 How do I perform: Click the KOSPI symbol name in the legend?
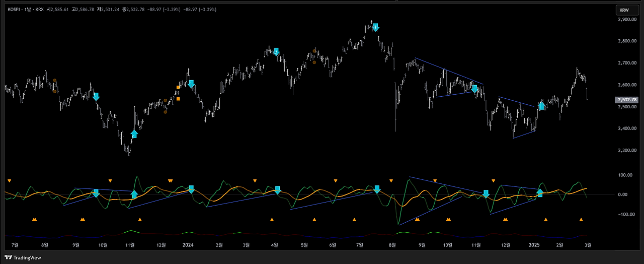14,10
